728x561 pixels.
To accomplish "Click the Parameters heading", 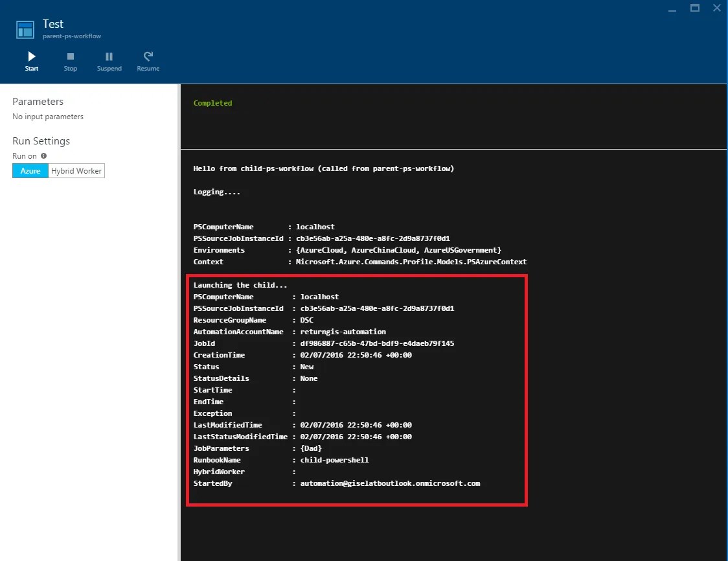I will point(38,101).
